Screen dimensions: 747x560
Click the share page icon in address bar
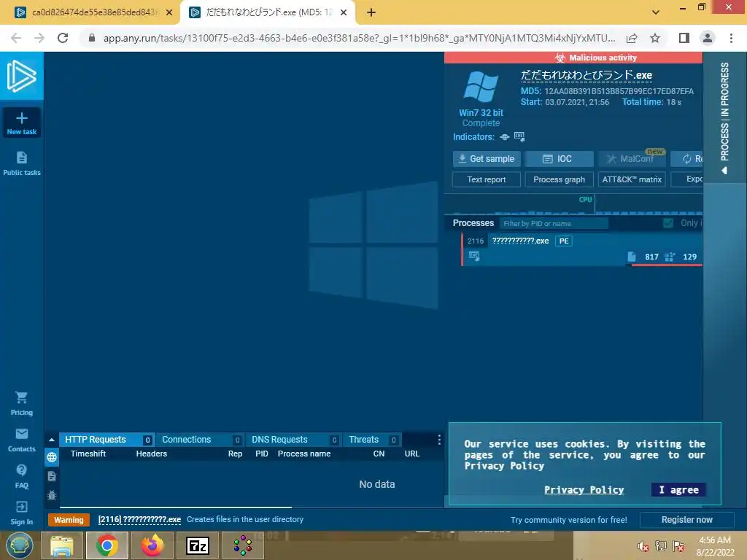click(x=632, y=38)
